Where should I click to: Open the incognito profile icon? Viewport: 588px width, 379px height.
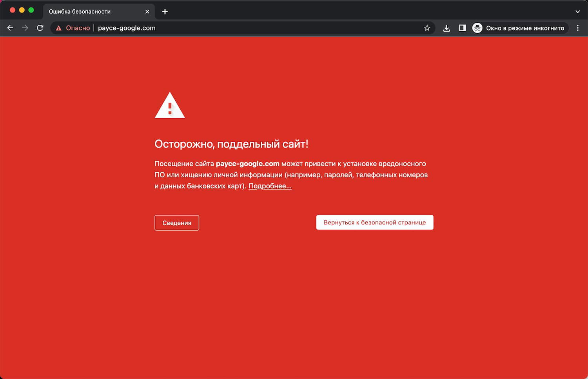tap(477, 28)
